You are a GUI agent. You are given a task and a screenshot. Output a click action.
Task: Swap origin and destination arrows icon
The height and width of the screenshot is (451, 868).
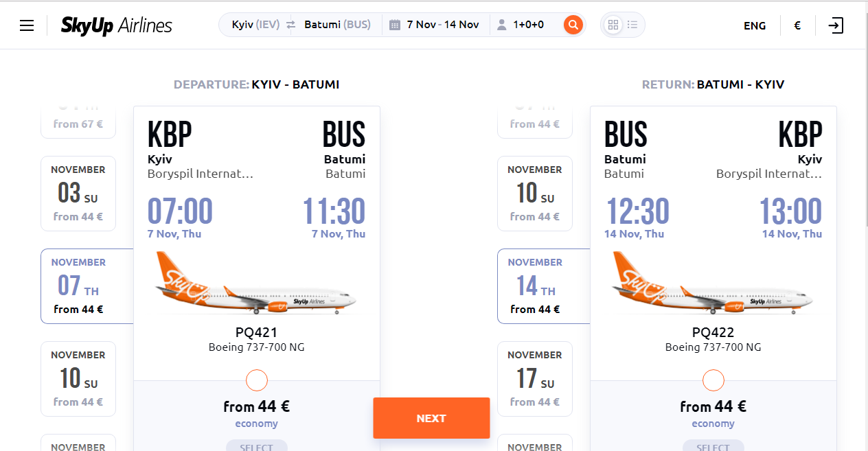(290, 25)
